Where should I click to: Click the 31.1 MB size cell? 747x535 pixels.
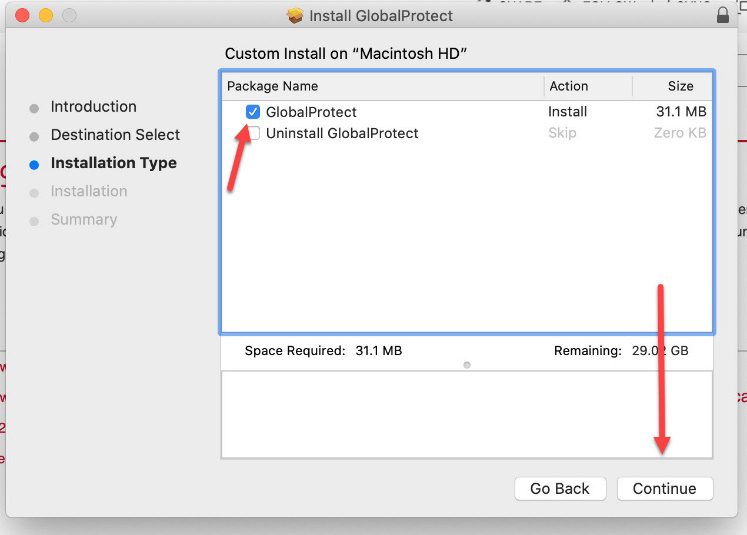pos(681,111)
